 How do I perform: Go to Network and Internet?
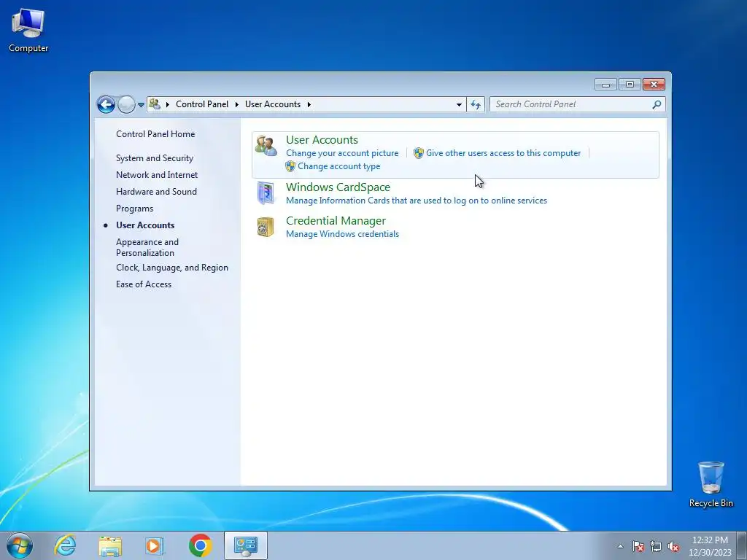pyautogui.click(x=157, y=175)
